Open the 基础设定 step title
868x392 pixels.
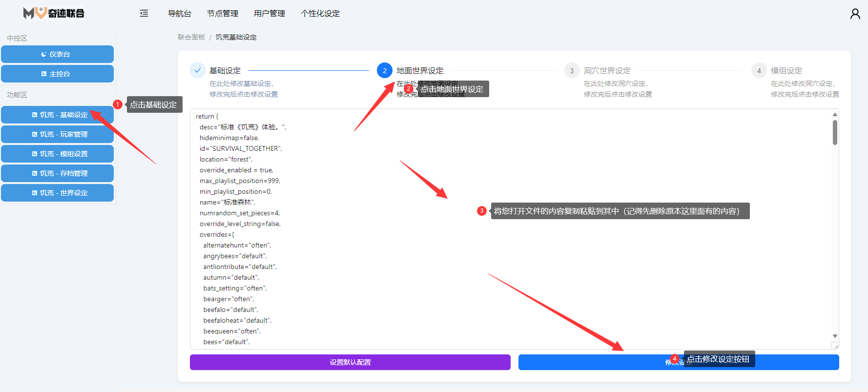coord(225,71)
